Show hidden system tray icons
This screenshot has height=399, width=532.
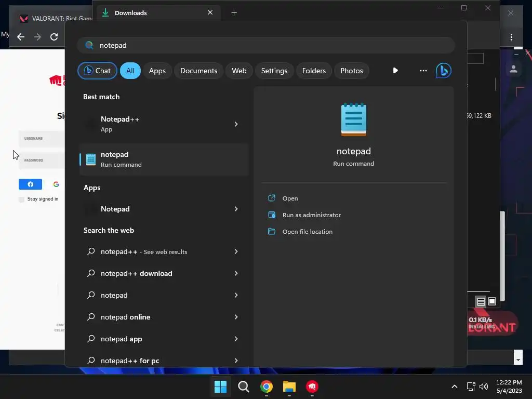(454, 387)
